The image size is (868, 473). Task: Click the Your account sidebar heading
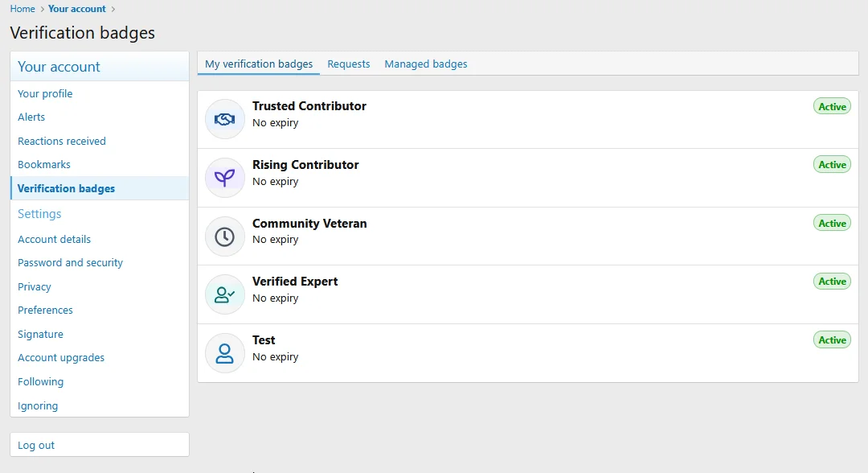(x=59, y=67)
